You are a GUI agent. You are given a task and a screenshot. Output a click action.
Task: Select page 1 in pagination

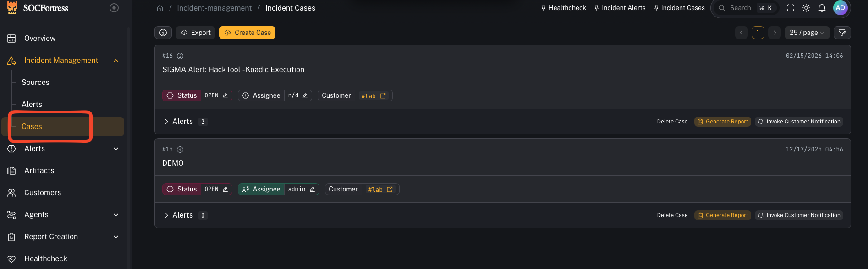click(x=758, y=33)
